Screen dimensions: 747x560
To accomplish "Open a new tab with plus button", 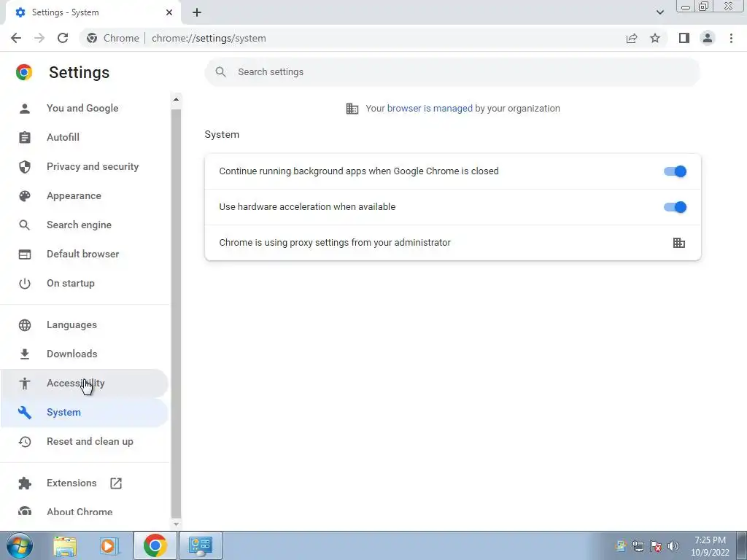I will click(197, 12).
